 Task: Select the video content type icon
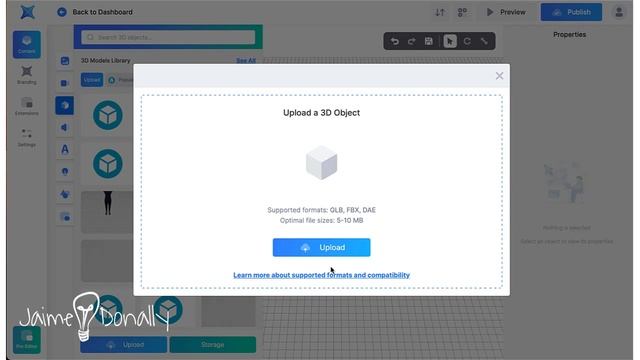coord(64,83)
